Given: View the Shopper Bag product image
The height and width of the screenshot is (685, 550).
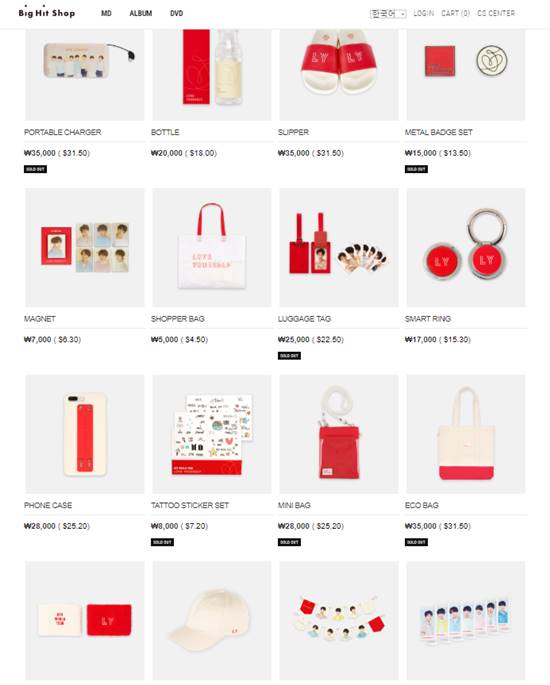Looking at the screenshot, I should pos(212,247).
